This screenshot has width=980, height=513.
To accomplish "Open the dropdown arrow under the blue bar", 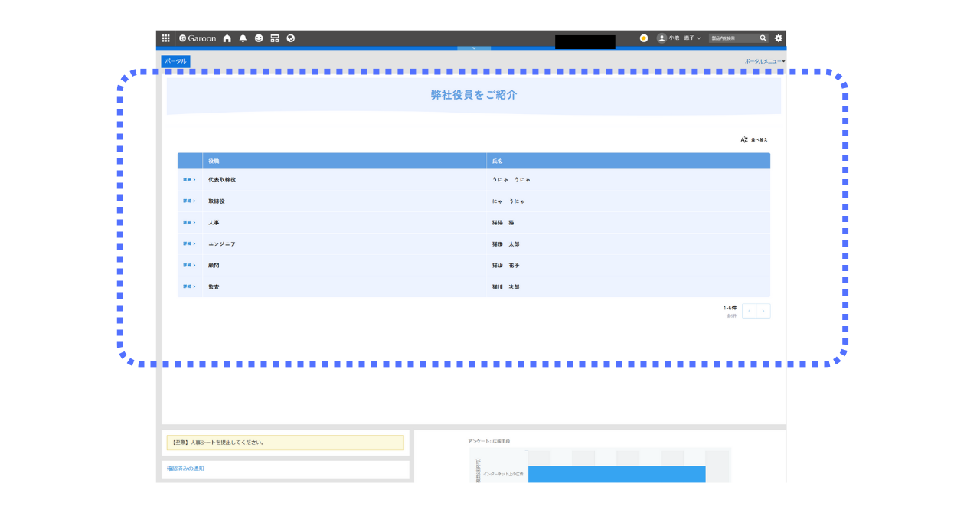I will click(474, 47).
